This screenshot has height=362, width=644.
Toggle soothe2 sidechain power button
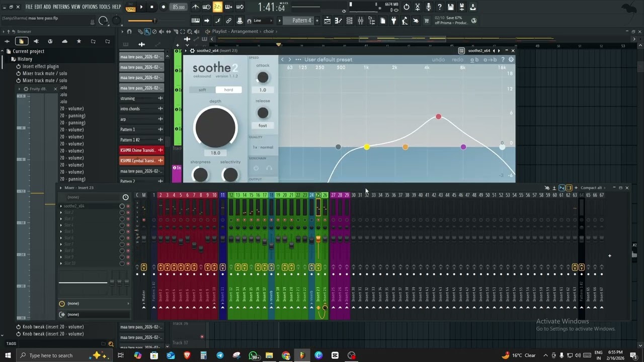[x=256, y=168]
